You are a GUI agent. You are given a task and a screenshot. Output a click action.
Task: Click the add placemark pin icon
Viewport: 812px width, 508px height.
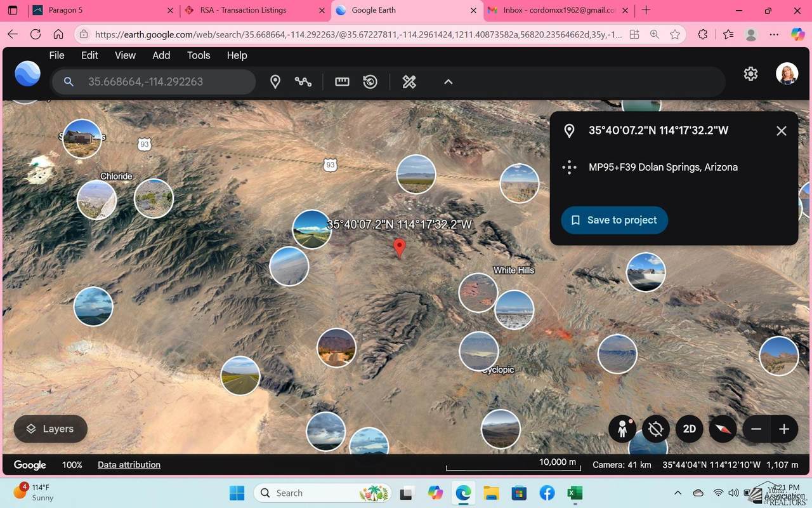pyautogui.click(x=275, y=82)
